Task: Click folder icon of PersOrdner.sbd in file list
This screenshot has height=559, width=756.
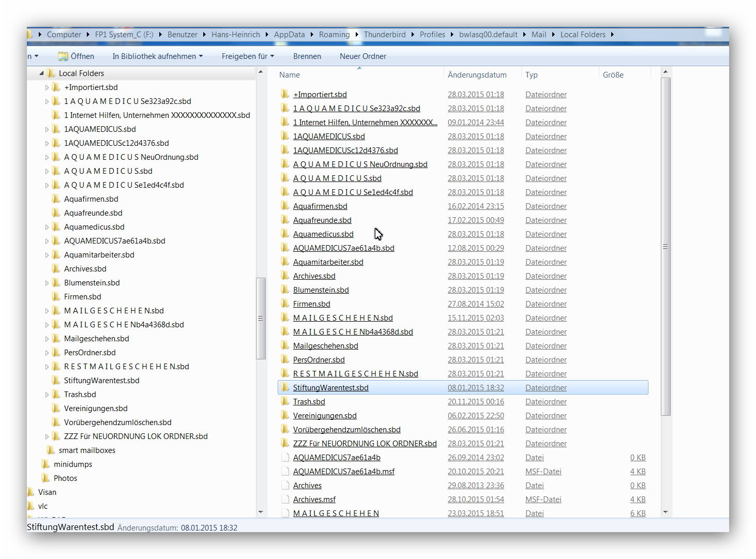Action: tap(285, 359)
